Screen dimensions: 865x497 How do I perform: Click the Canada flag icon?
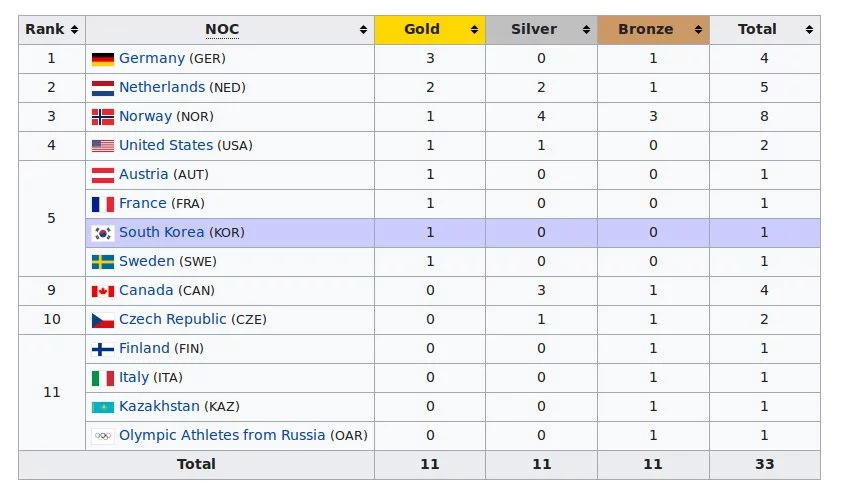click(x=102, y=291)
